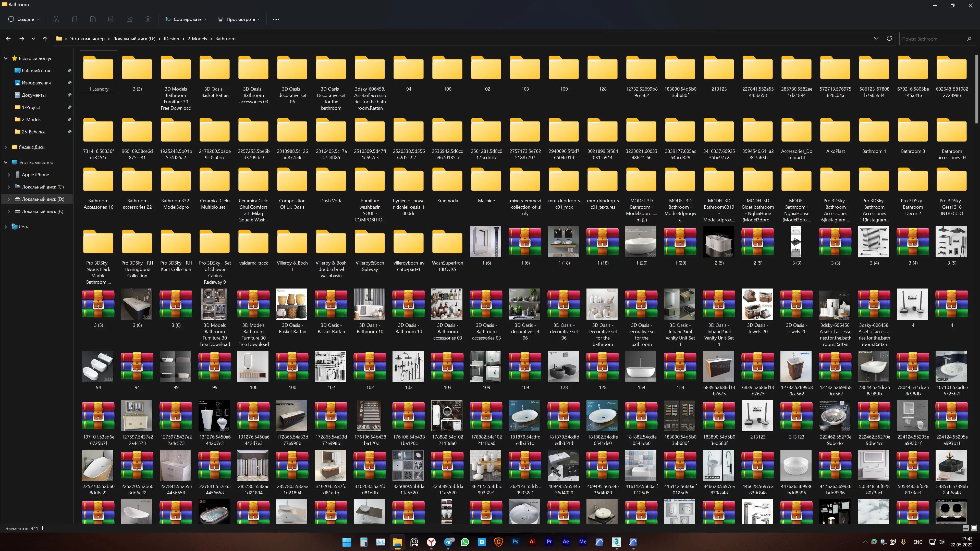Screen dimensions: 980x551
Task: Open Photoshop from the taskbar
Action: (x=515, y=542)
